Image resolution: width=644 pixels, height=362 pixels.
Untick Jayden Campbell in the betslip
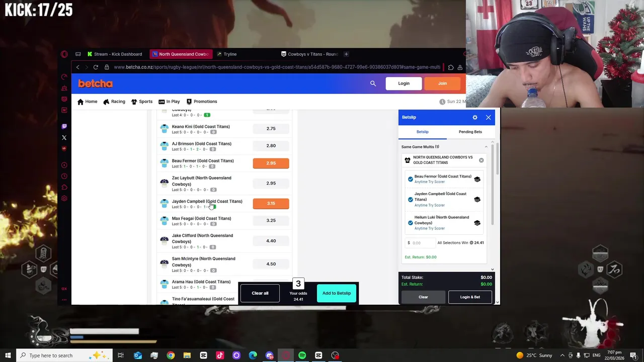coord(411,200)
